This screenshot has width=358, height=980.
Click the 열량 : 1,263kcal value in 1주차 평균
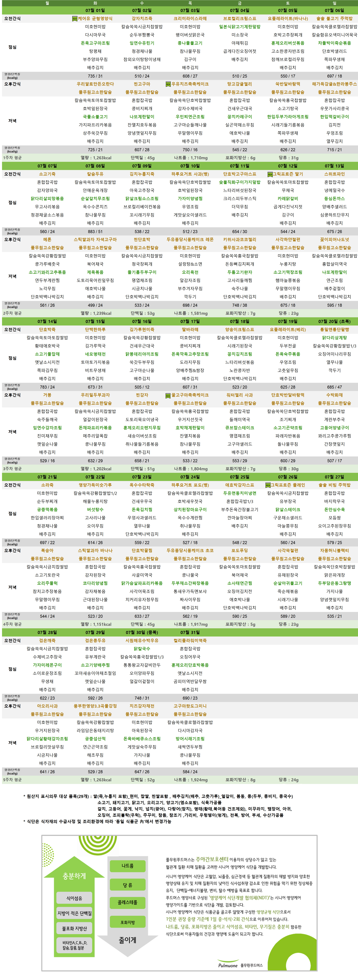(x=96, y=158)
